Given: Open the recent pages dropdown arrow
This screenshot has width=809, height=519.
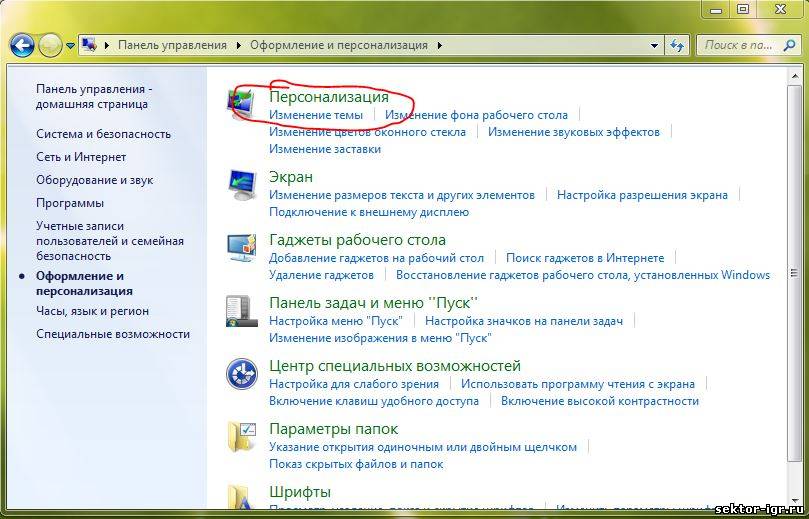Looking at the screenshot, I should pos(71,46).
